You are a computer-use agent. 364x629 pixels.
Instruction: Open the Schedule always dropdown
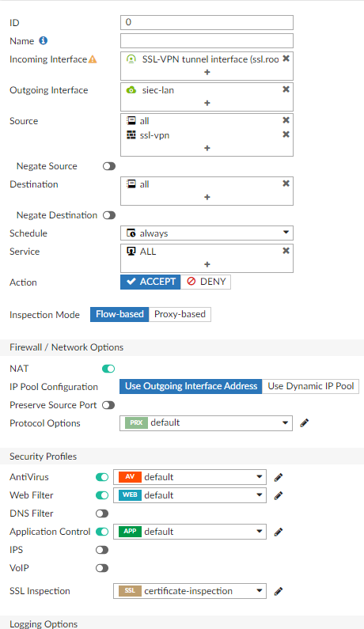click(207, 233)
